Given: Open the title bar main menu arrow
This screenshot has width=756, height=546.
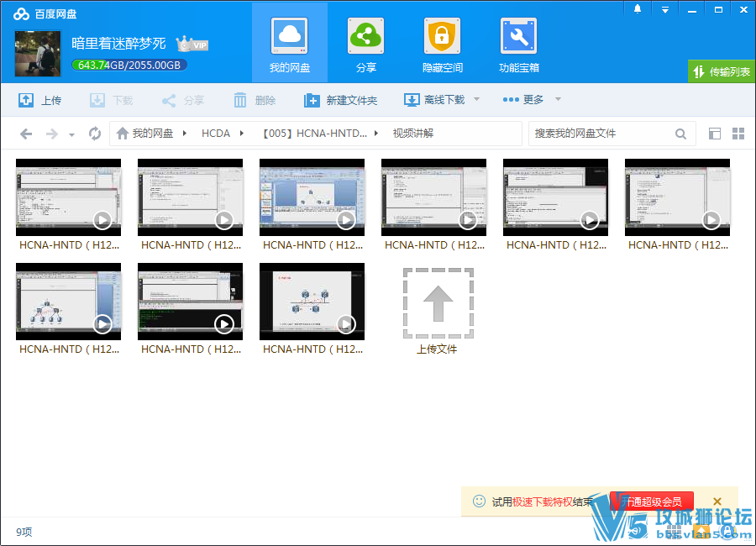Looking at the screenshot, I should coord(665,9).
